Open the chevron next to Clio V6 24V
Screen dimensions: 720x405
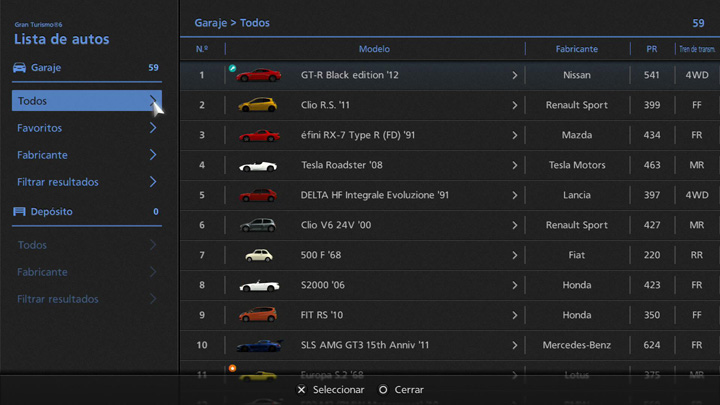tap(515, 225)
